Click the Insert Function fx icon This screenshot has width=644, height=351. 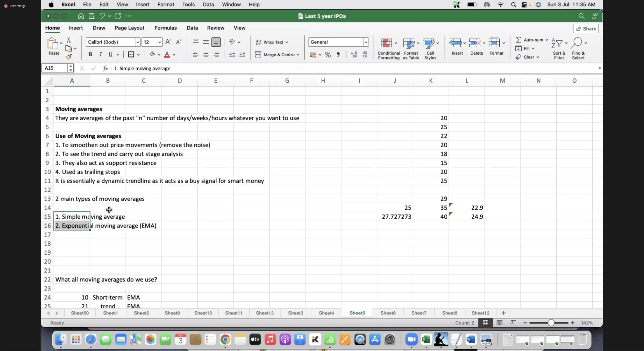click(105, 68)
